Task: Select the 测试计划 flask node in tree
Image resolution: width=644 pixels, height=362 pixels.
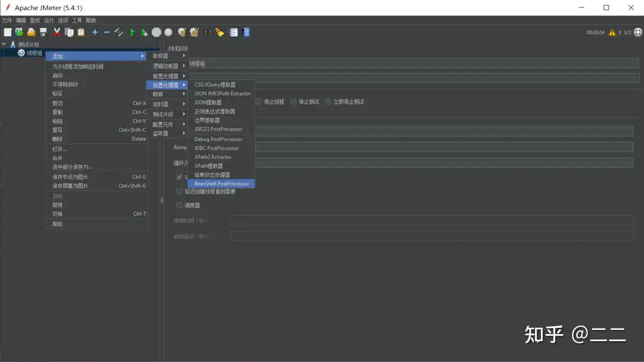Action: 24,45
